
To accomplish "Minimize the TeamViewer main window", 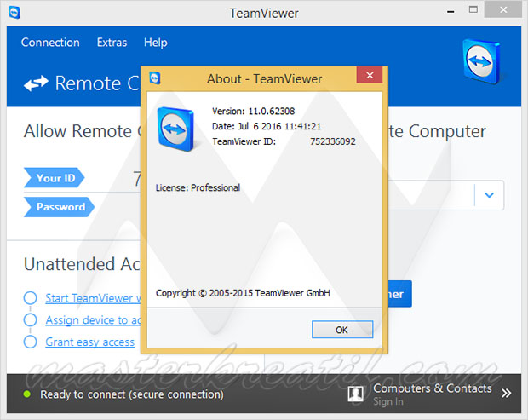I will pos(451,11).
